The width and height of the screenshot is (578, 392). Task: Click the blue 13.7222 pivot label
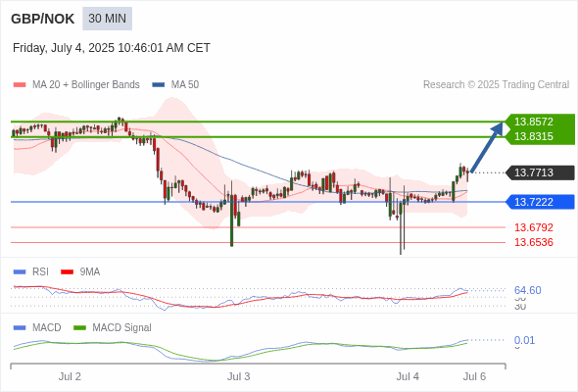(x=533, y=202)
